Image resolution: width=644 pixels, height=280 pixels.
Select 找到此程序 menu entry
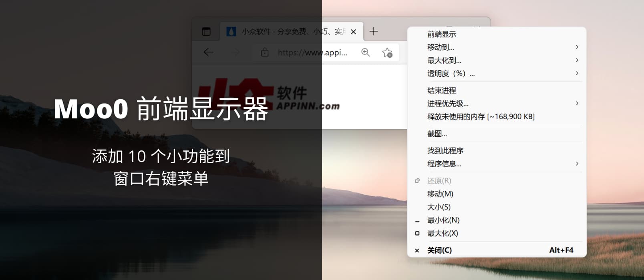pyautogui.click(x=497, y=151)
